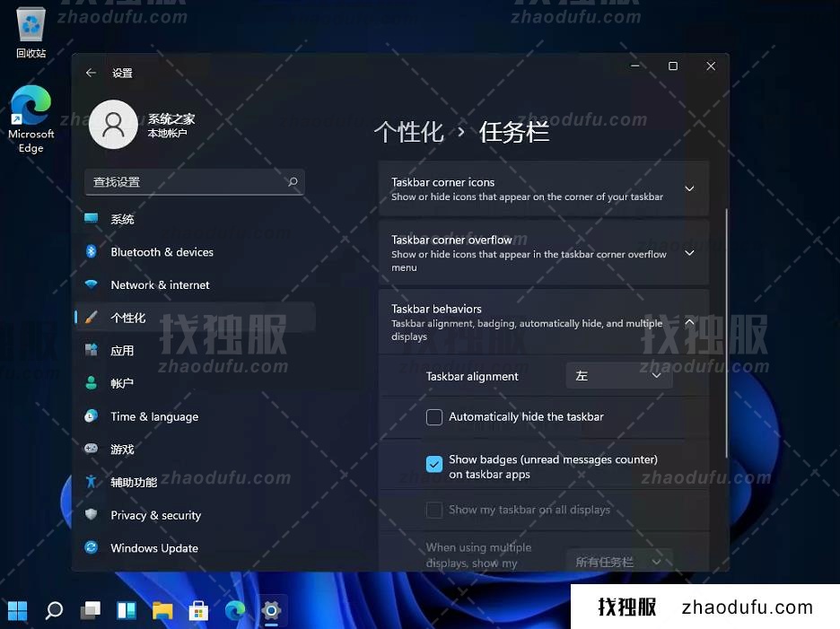Minimize the Settings window

[635, 66]
